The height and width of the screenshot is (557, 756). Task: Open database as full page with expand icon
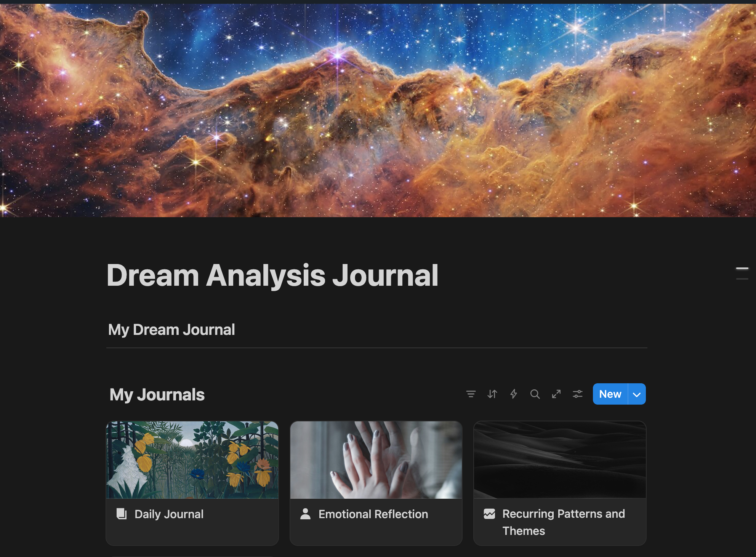click(x=556, y=394)
